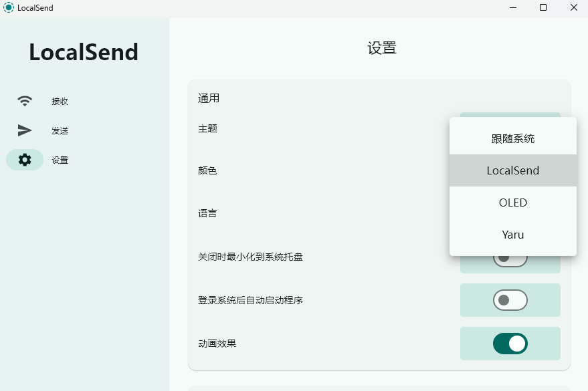Click the 设置 label in the sidebar

pos(60,160)
